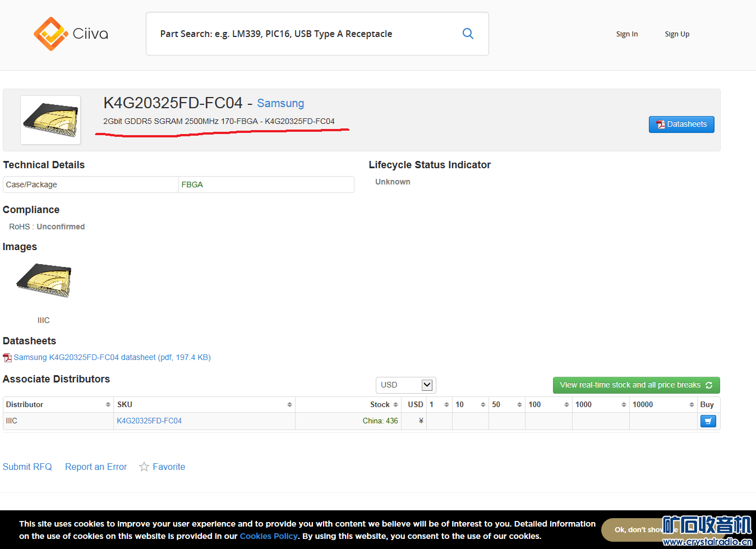Click FBGA case/package value
The image size is (756, 549).
[x=192, y=184]
